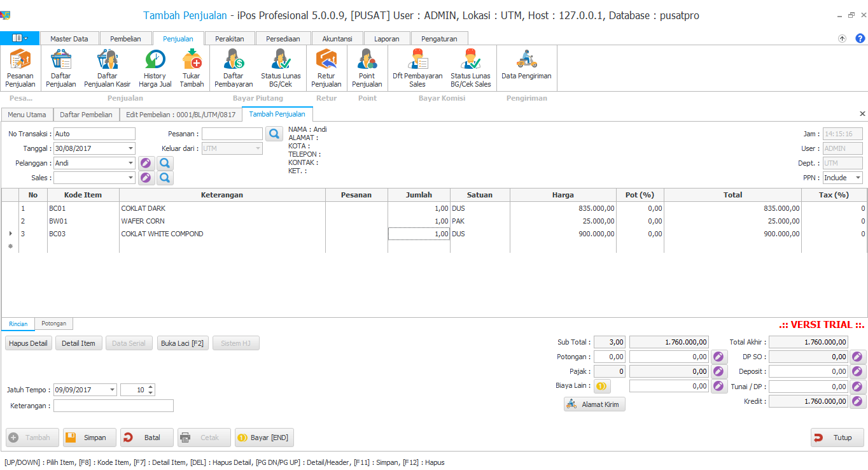Click the Simpan button
868x470 pixels.
click(x=89, y=438)
